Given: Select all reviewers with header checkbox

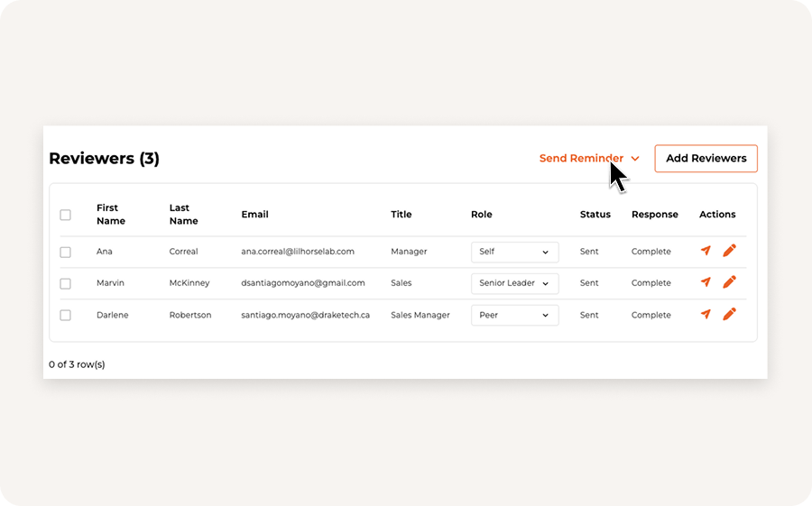Looking at the screenshot, I should click(65, 215).
